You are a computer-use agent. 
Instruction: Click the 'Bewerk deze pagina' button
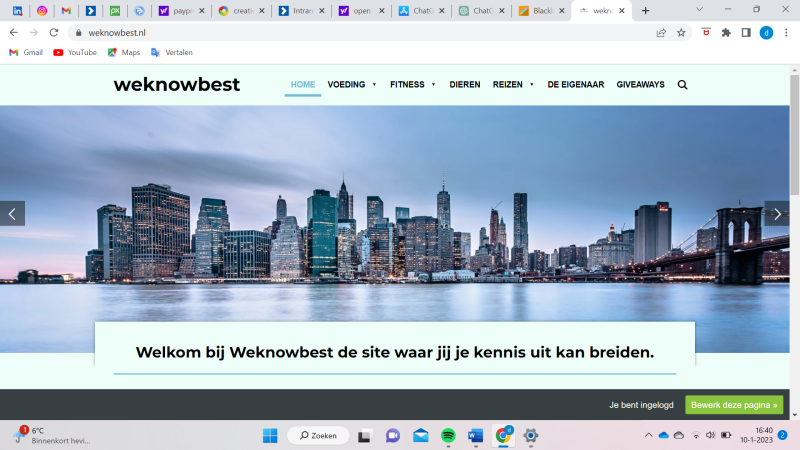point(734,405)
